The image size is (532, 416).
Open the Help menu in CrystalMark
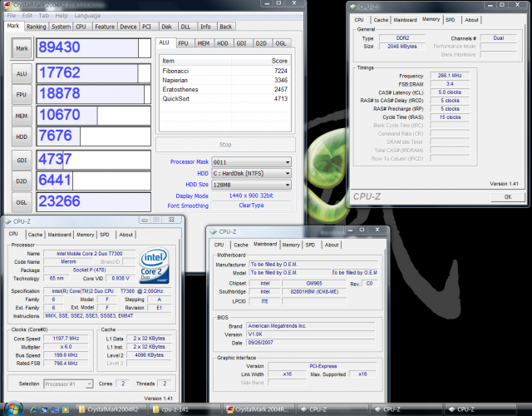tap(62, 16)
